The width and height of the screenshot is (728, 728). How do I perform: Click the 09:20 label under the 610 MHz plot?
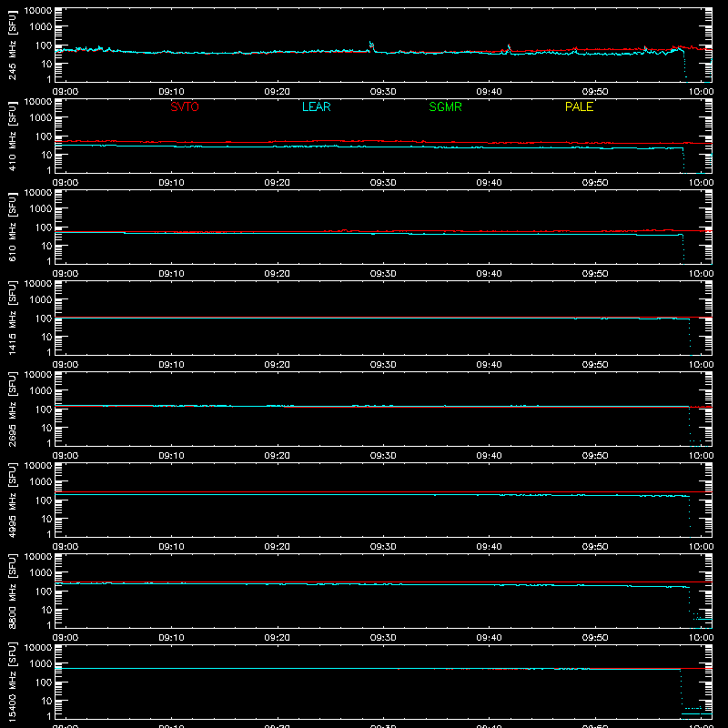pyautogui.click(x=278, y=274)
